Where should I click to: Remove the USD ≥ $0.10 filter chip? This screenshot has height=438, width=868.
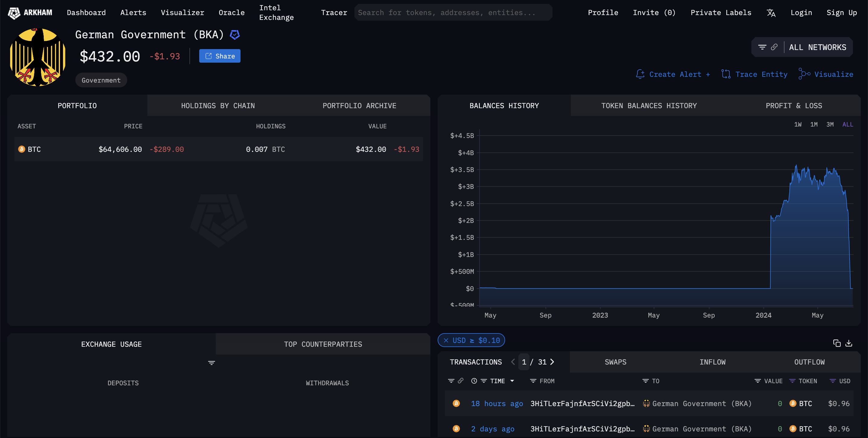446,340
